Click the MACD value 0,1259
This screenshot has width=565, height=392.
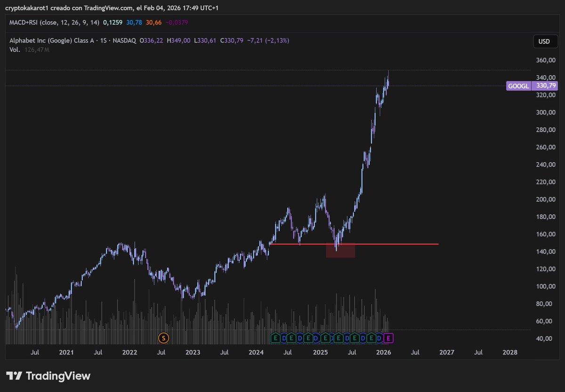pyautogui.click(x=113, y=22)
